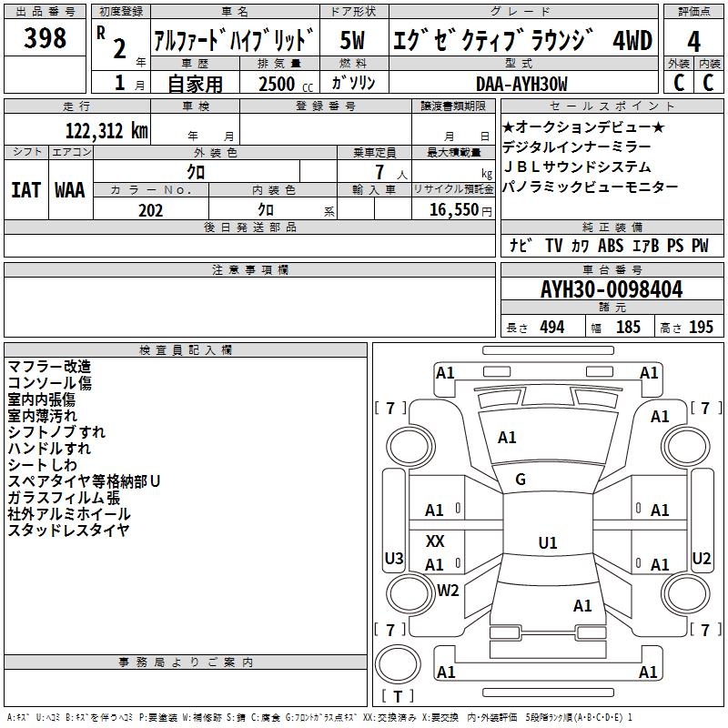This screenshot has width=728, height=728.
Task: Select the mileage value 122,312 km
Action: point(106,130)
